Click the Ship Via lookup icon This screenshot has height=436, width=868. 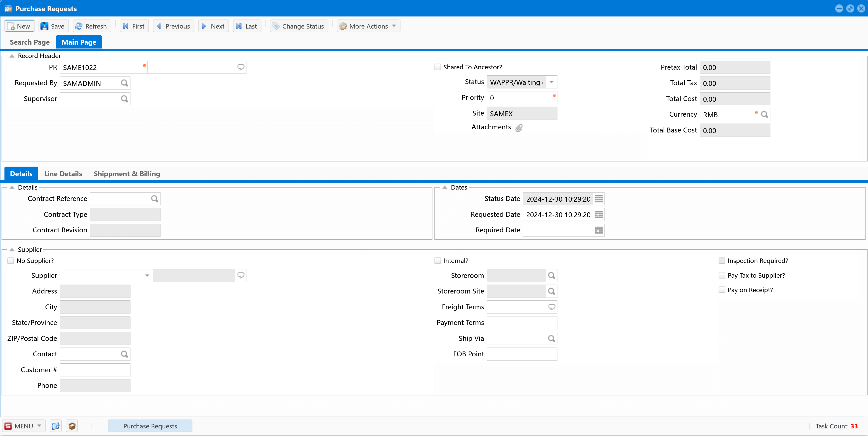[x=551, y=338]
